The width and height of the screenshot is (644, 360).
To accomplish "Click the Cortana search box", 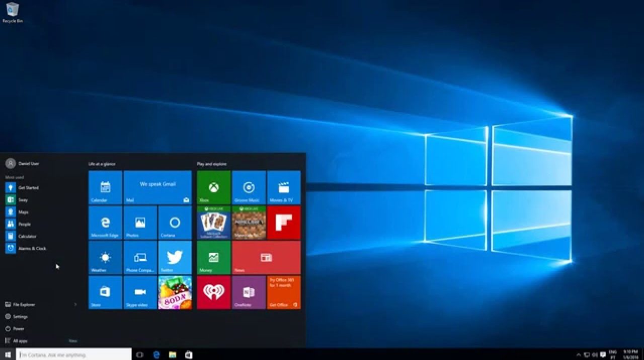I will pyautogui.click(x=74, y=354).
